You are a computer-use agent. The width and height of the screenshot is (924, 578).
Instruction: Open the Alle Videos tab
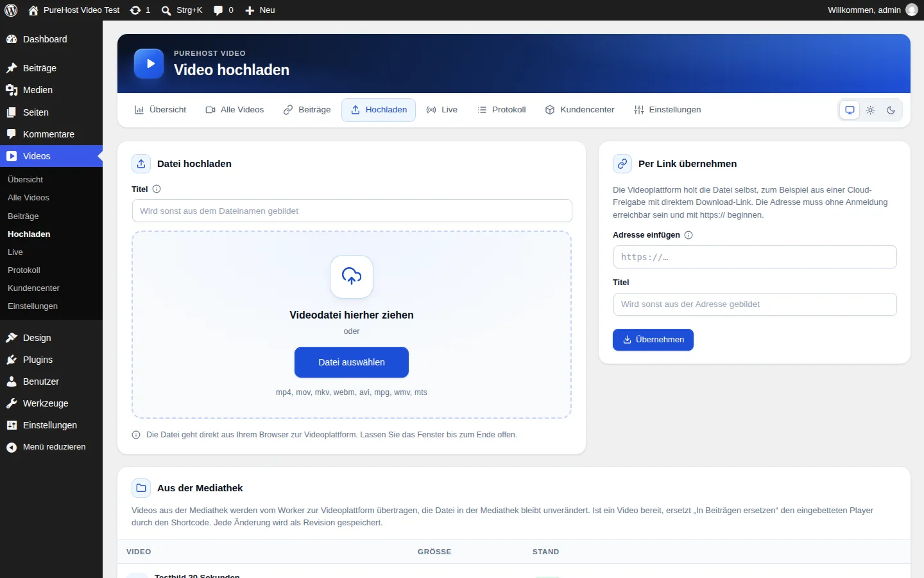pyautogui.click(x=235, y=110)
